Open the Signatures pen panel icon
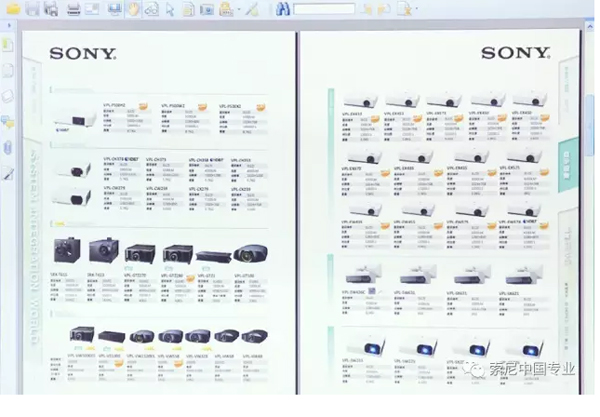The image size is (600, 417). click(8, 173)
